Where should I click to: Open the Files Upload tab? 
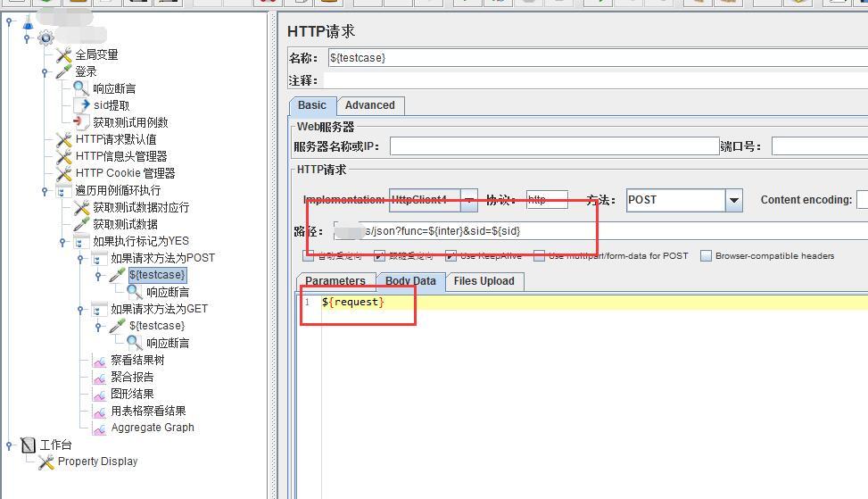484,281
